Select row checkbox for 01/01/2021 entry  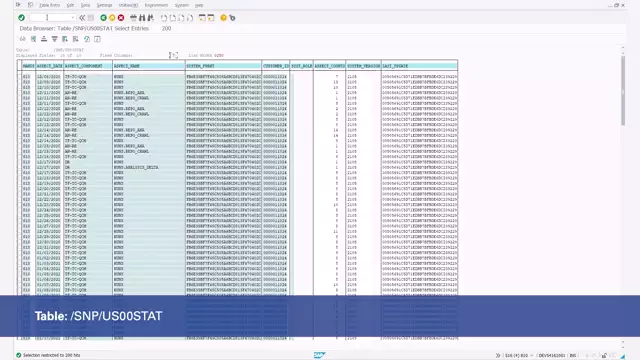[x=19, y=252]
